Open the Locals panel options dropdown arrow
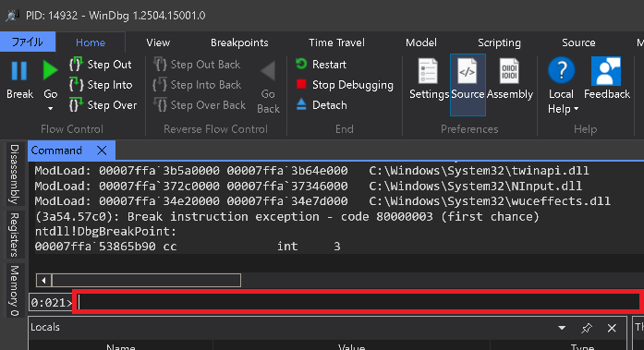The width and height of the screenshot is (644, 350). pos(562,328)
